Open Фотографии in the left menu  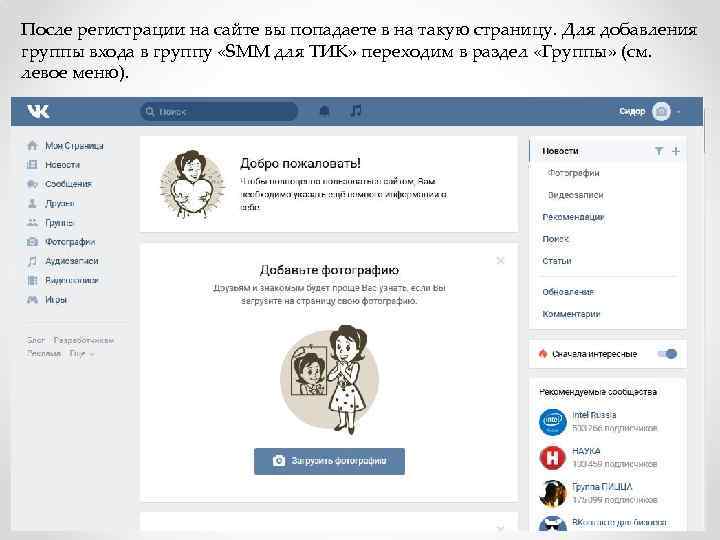(70, 242)
